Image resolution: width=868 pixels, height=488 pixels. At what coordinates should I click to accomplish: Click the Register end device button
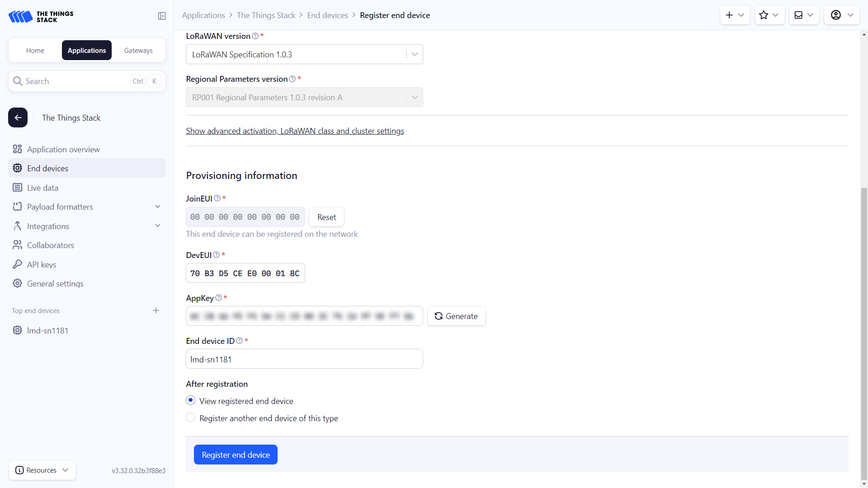click(236, 455)
